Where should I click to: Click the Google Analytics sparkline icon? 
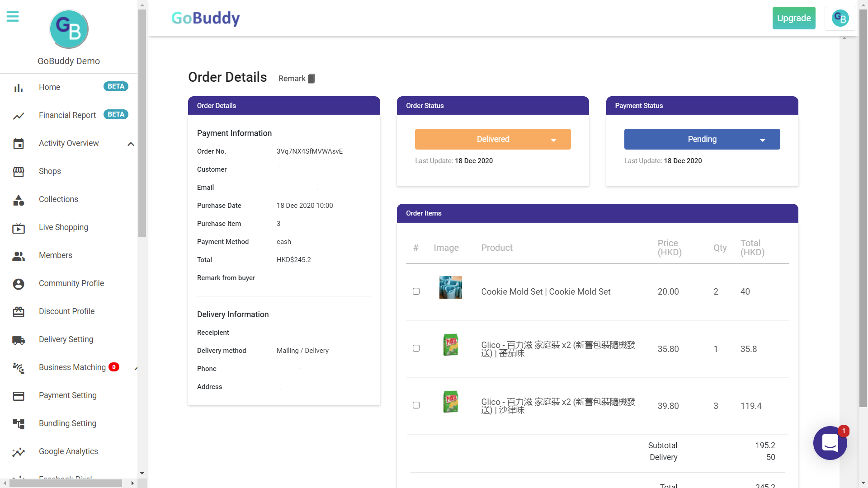(19, 452)
